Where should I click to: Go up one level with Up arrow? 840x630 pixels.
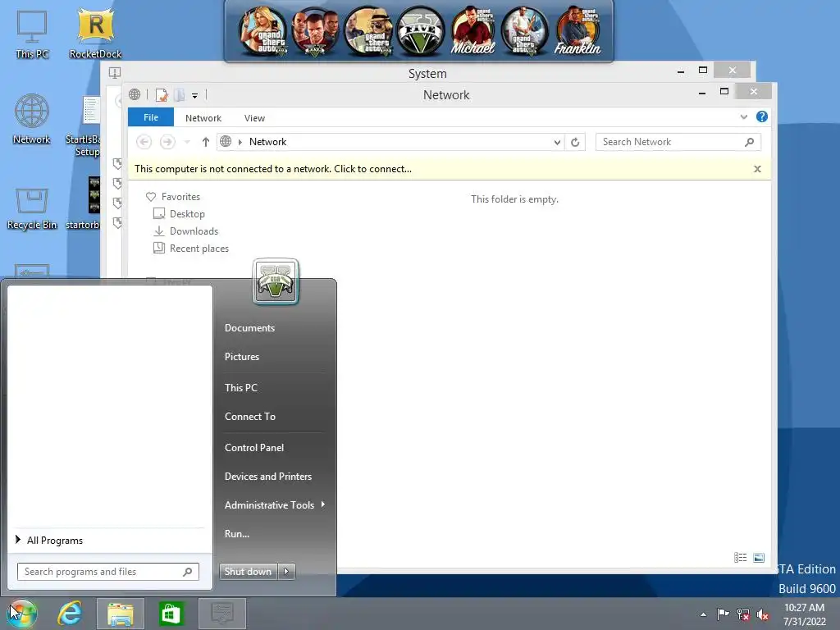(206, 142)
